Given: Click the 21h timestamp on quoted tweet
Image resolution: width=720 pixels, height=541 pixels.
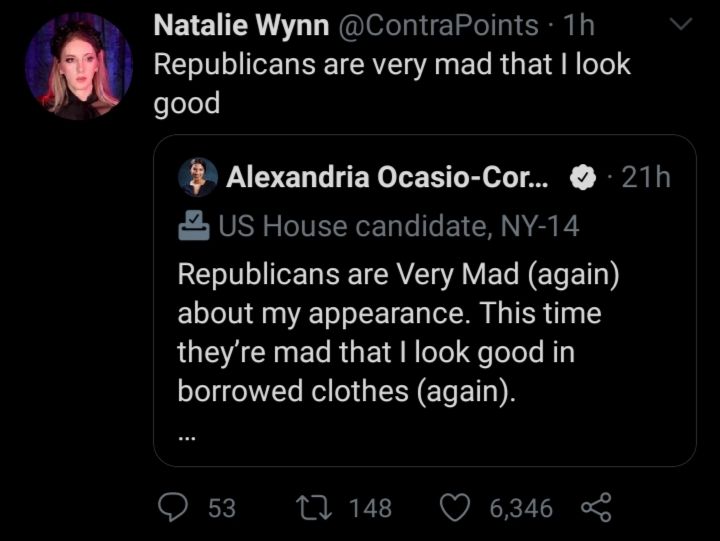Looking at the screenshot, I should pyautogui.click(x=646, y=179).
